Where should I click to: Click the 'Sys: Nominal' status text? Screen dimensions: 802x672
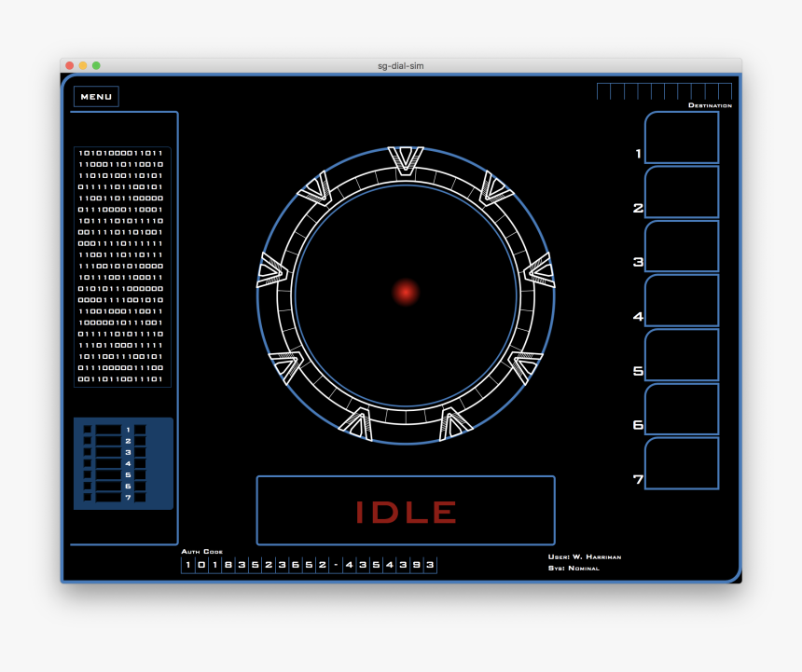pyautogui.click(x=574, y=569)
